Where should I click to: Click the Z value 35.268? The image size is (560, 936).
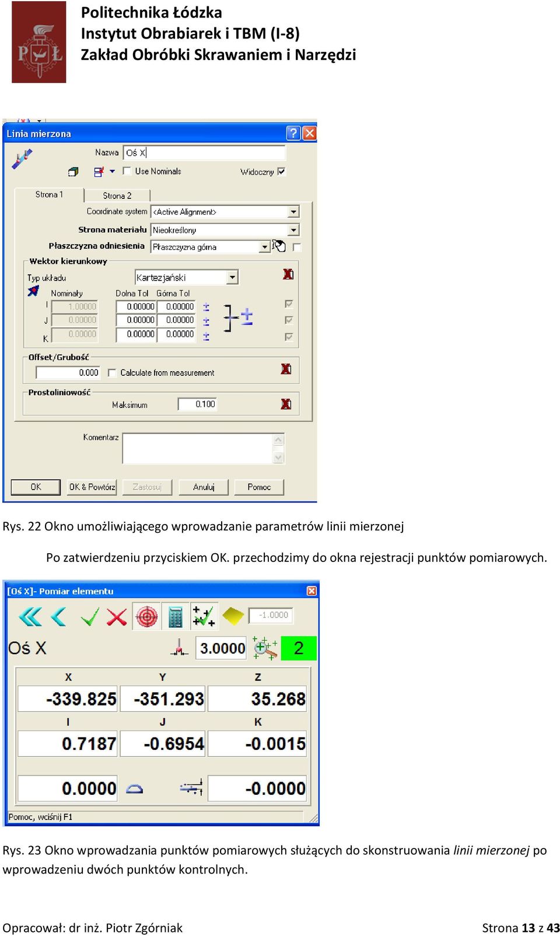257,698
